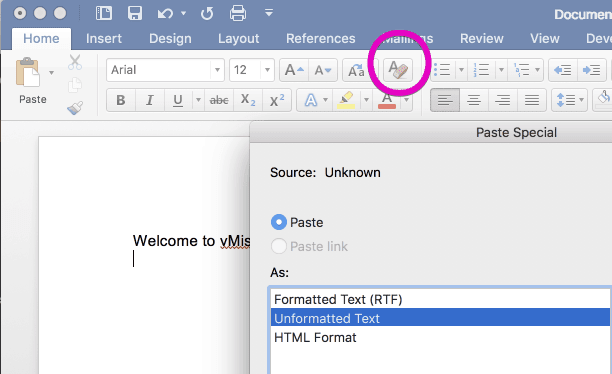The width and height of the screenshot is (612, 374).
Task: Open the line spacing dropdown arrow
Action: [x=582, y=100]
